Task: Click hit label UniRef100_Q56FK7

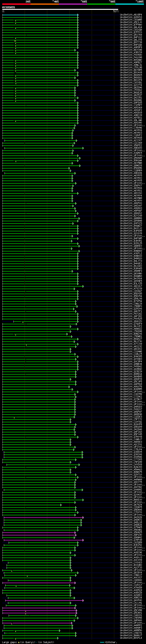Action: point(131,186)
